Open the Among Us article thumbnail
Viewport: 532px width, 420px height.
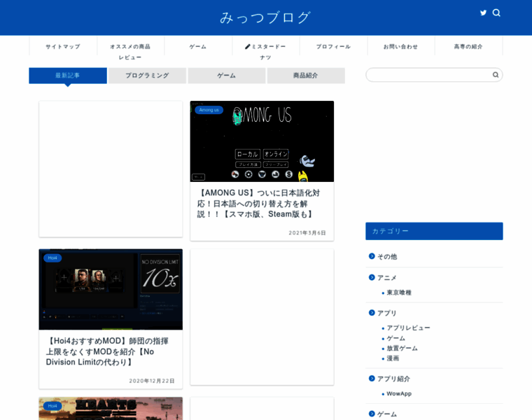coord(262,141)
